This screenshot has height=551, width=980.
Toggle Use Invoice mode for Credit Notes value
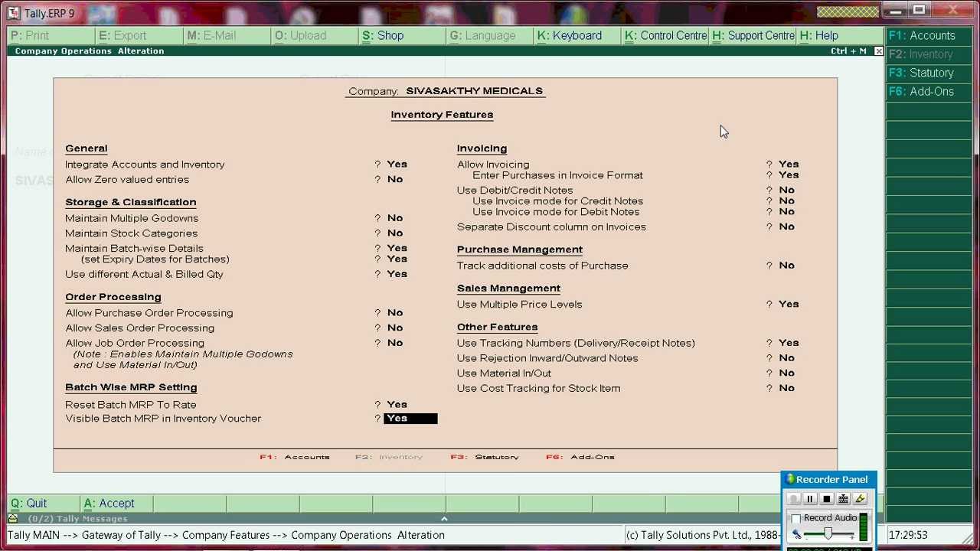(x=786, y=201)
